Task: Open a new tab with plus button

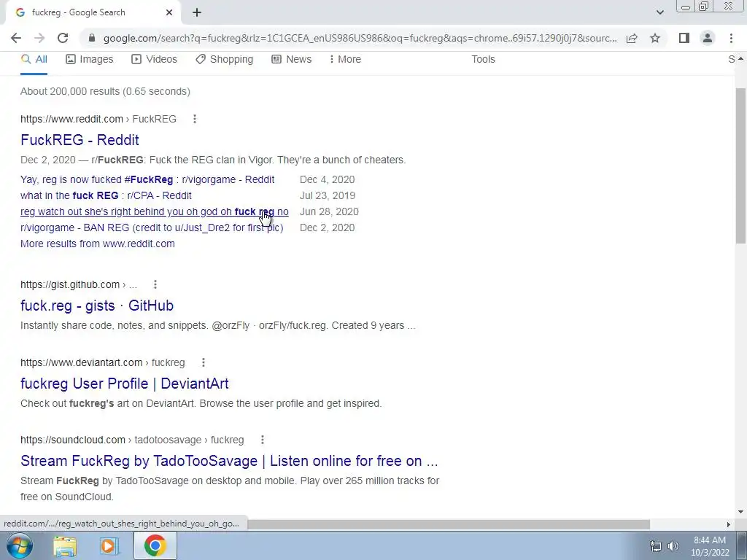Action: [x=197, y=12]
